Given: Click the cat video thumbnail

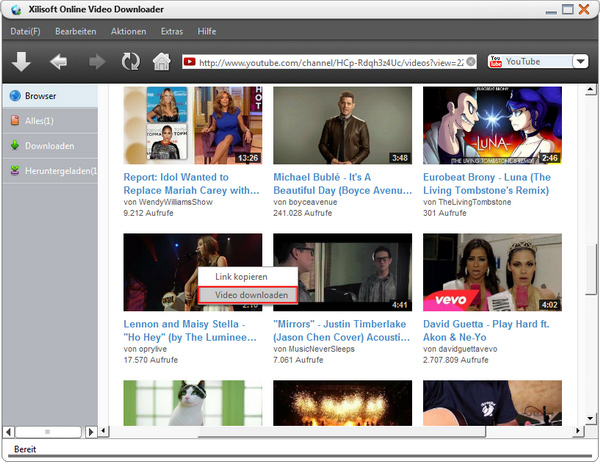Looking at the screenshot, I should pos(193,403).
